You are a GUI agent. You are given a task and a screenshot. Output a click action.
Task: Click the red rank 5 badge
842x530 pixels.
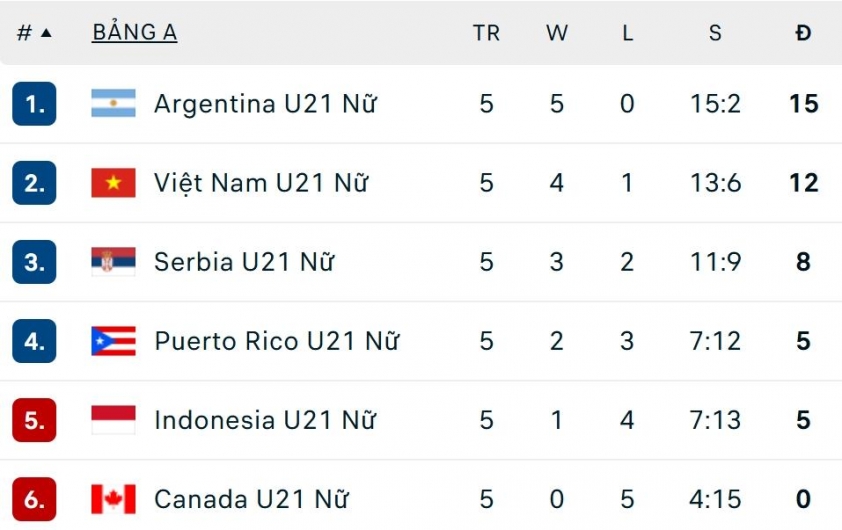(34, 420)
